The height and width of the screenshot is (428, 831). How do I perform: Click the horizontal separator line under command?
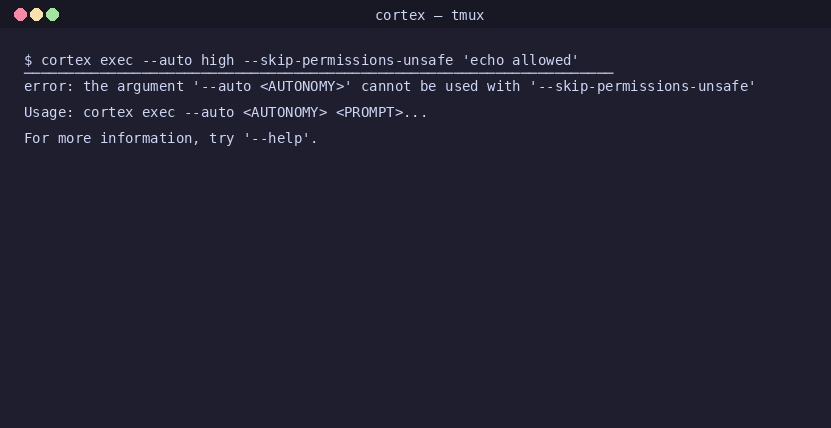[x=319, y=73]
